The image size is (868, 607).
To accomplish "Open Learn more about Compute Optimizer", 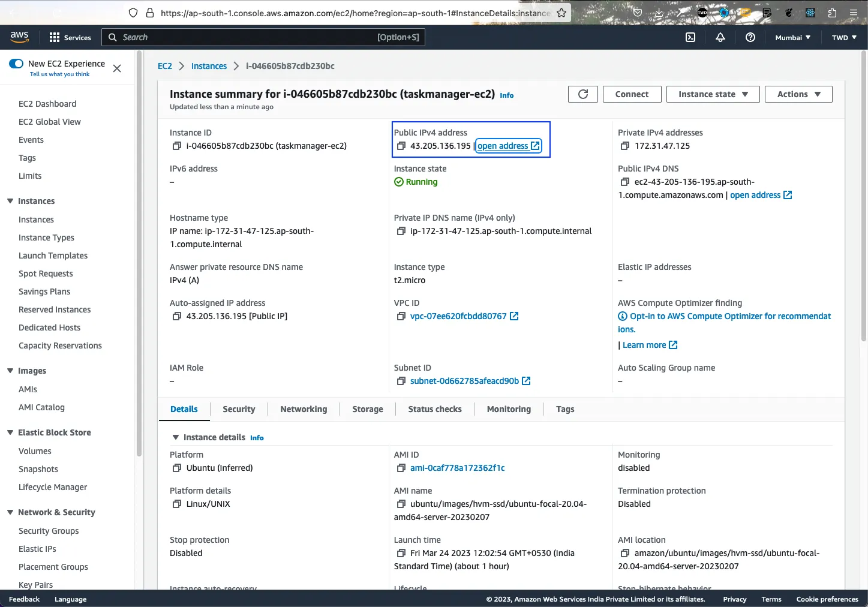I will pyautogui.click(x=650, y=345).
